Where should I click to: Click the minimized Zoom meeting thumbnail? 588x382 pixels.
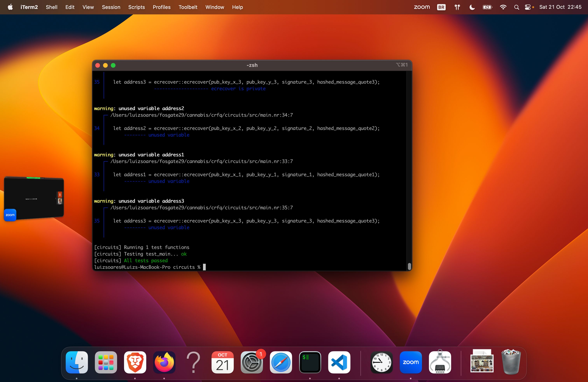(x=34, y=198)
